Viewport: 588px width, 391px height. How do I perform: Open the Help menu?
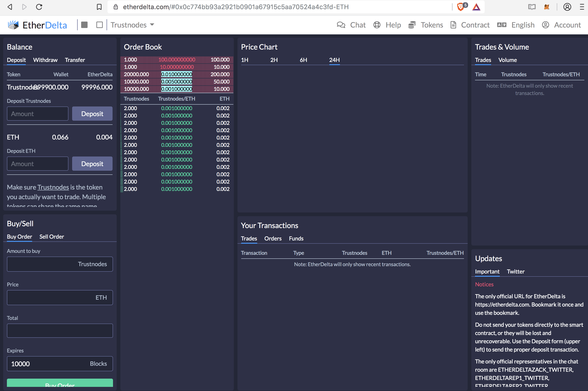pos(387,25)
